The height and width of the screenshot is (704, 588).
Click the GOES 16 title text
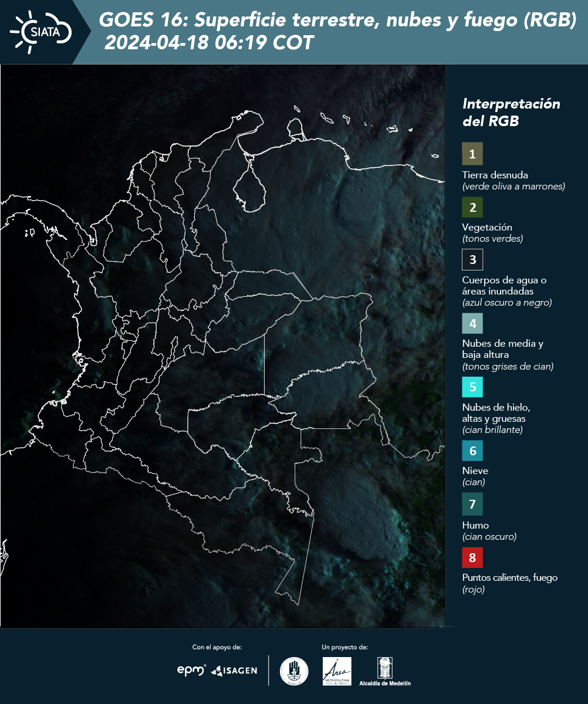click(337, 20)
